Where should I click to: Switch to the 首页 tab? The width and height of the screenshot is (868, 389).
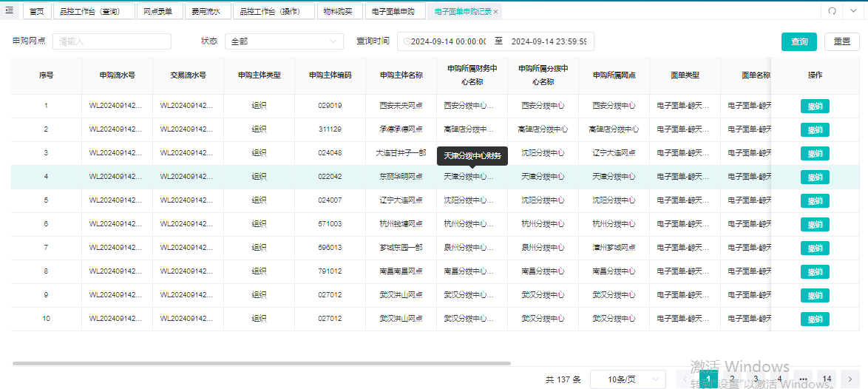37,11
